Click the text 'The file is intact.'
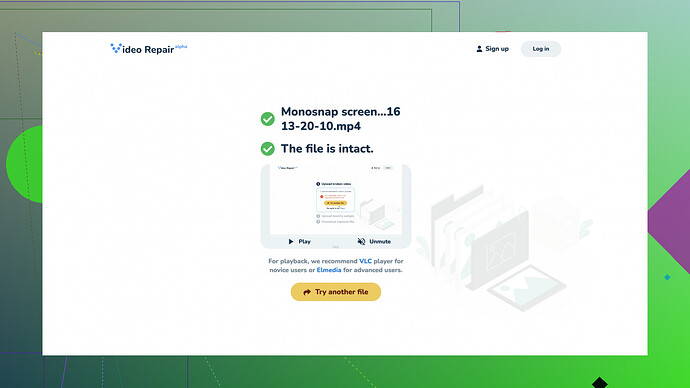690x388 pixels. 327,149
